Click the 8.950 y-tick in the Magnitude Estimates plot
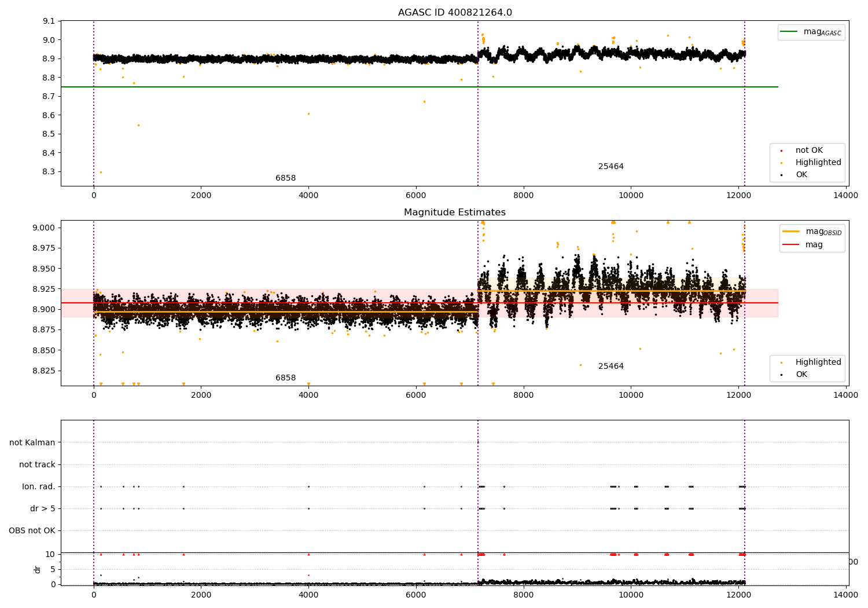This screenshot has height=608, width=868. tap(45, 269)
